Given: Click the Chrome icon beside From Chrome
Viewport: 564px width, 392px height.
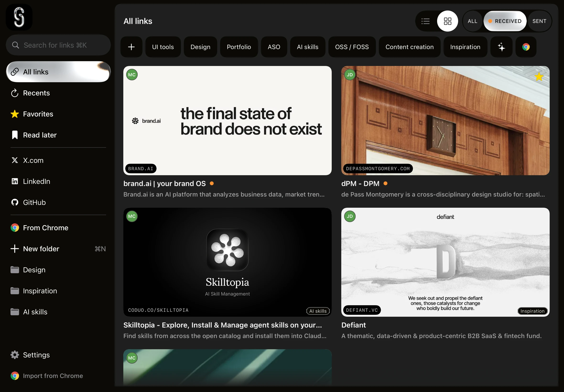Looking at the screenshot, I should [15, 228].
